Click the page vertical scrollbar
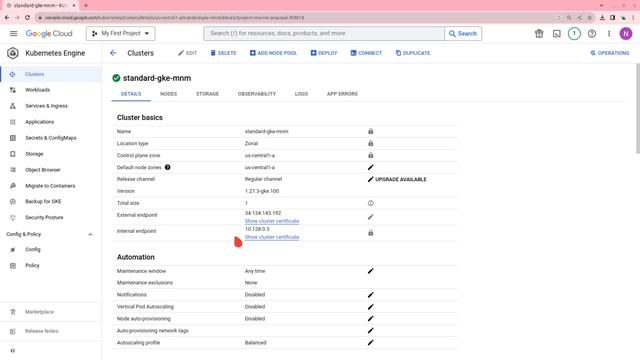Image resolution: width=640 pixels, height=360 pixels. point(638,109)
